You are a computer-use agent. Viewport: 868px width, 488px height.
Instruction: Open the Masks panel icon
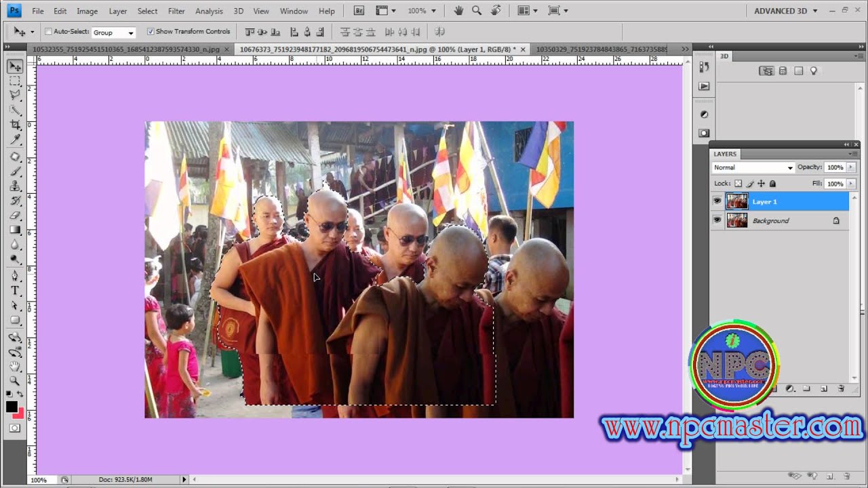pos(704,134)
